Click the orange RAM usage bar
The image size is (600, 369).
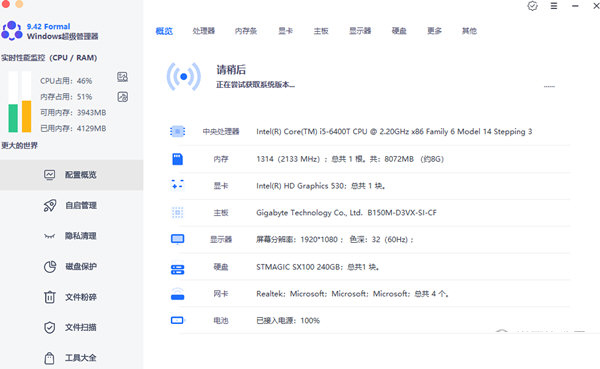[x=26, y=116]
